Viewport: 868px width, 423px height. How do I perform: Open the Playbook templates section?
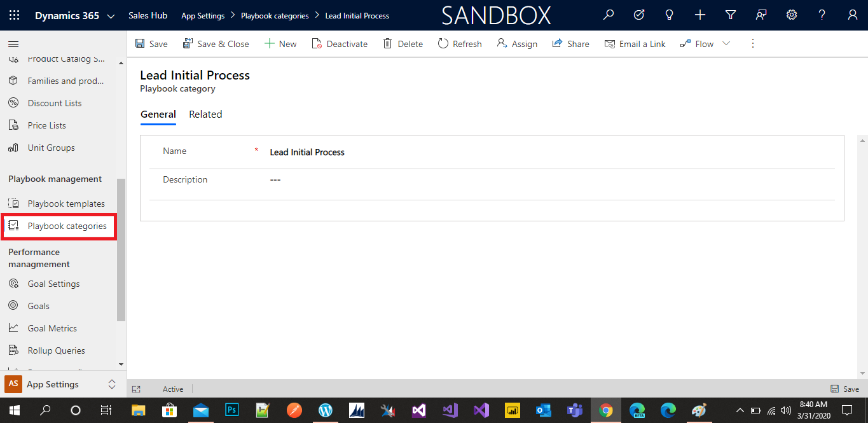(66, 203)
